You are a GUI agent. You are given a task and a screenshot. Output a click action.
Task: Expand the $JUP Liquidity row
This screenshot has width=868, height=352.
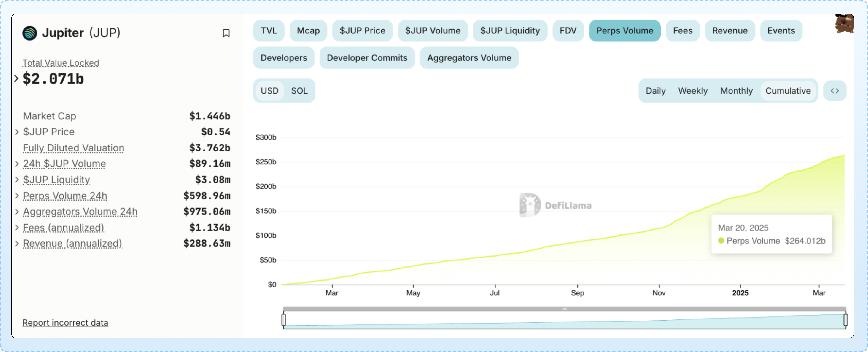(17, 180)
